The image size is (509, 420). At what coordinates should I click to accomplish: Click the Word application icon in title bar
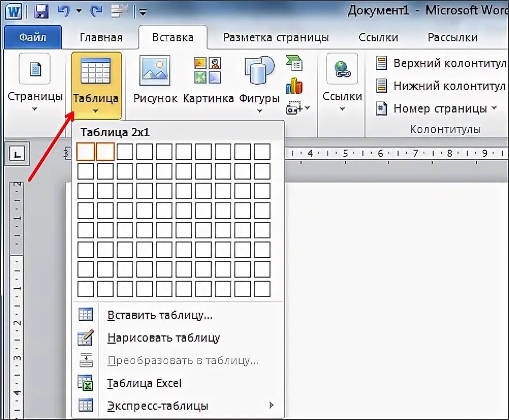[x=13, y=11]
